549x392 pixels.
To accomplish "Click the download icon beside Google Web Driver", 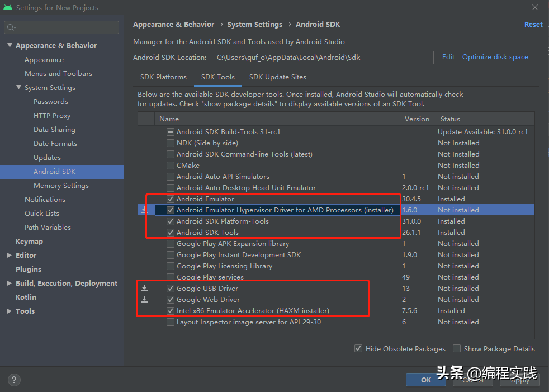I will tap(144, 299).
